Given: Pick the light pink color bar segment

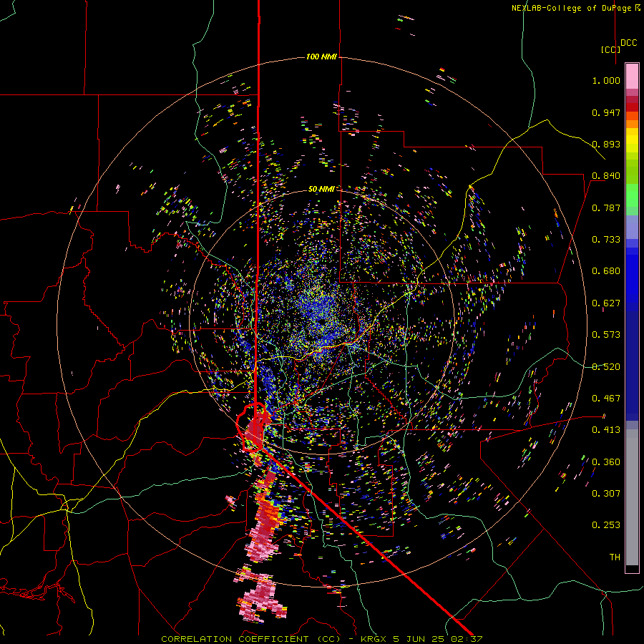Looking at the screenshot, I should click(x=632, y=77).
